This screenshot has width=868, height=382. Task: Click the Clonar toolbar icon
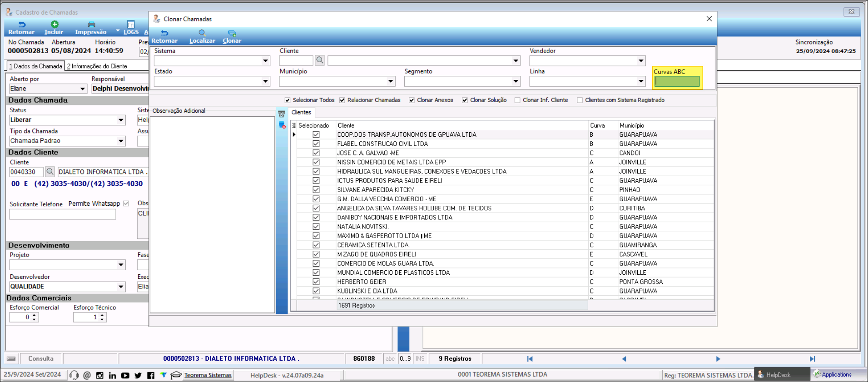coord(232,33)
